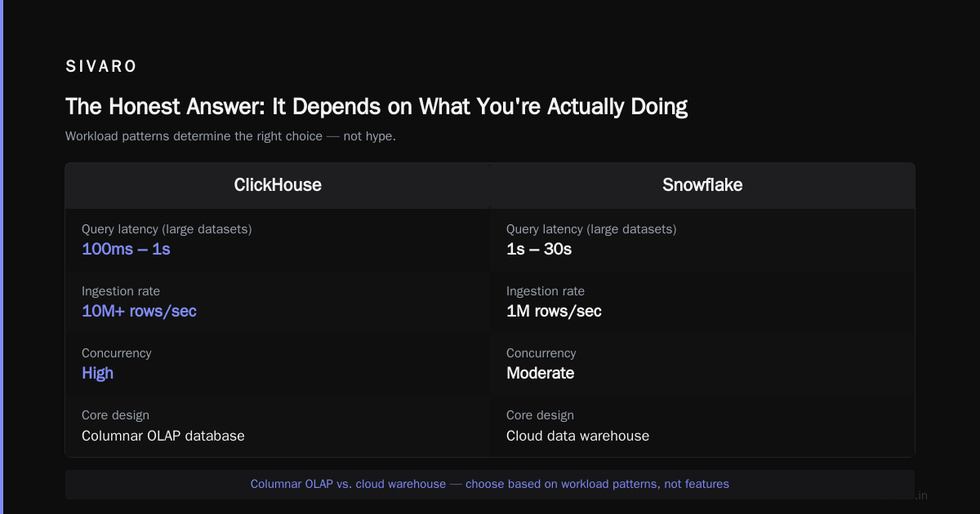Click the "10M+ rows/sec" ingestion value
This screenshot has width=980, height=514.
[139, 311]
